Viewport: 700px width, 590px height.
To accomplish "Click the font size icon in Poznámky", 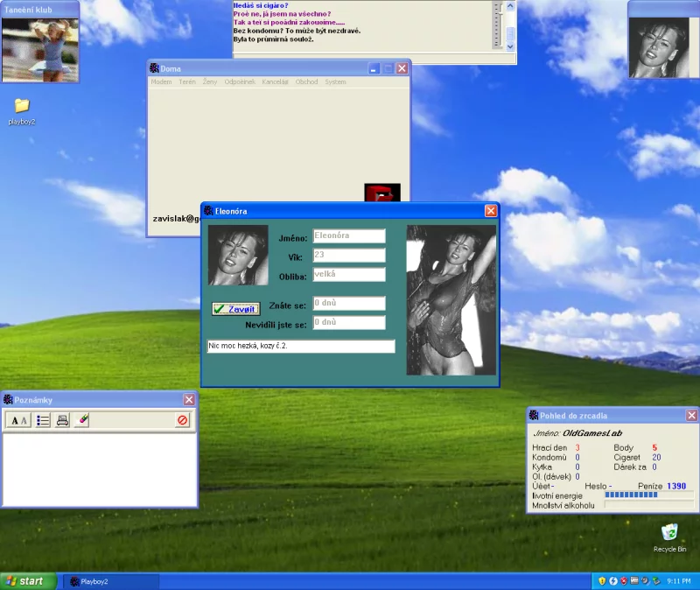I will 18,420.
